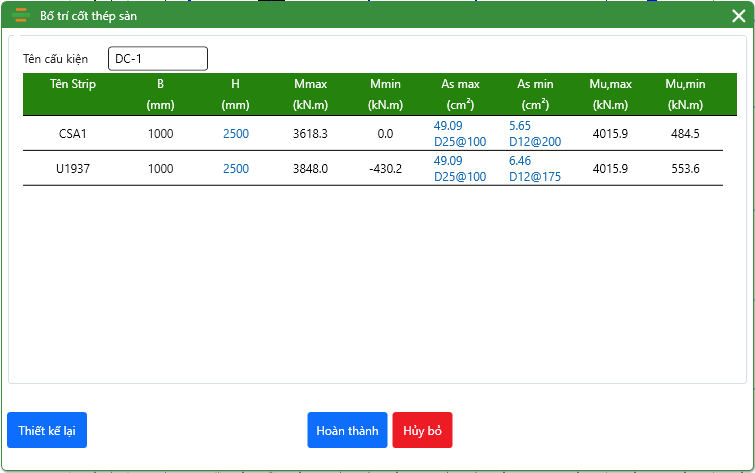Edit As min D12@200 rebar for CSA1

click(535, 141)
